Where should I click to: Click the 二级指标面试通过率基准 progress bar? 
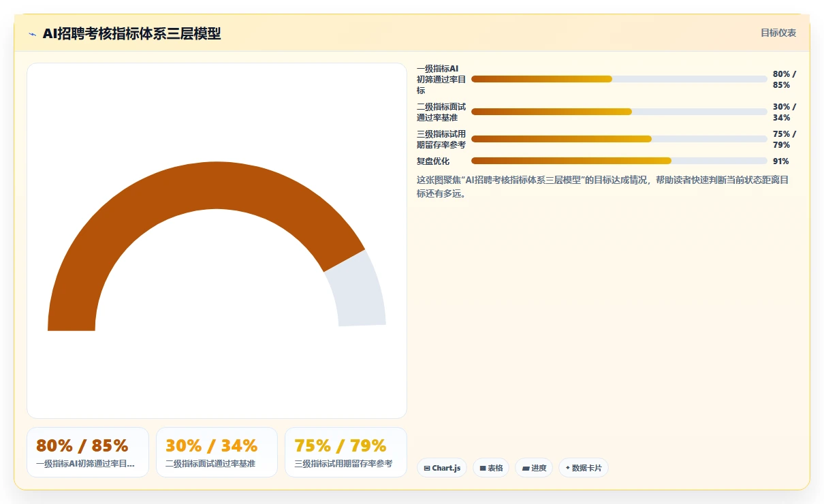pyautogui.click(x=619, y=112)
